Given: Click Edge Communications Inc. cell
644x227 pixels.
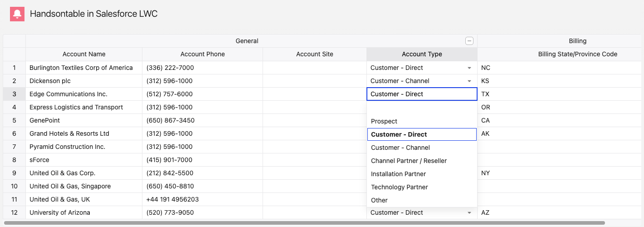Looking at the screenshot, I should coord(84,94).
